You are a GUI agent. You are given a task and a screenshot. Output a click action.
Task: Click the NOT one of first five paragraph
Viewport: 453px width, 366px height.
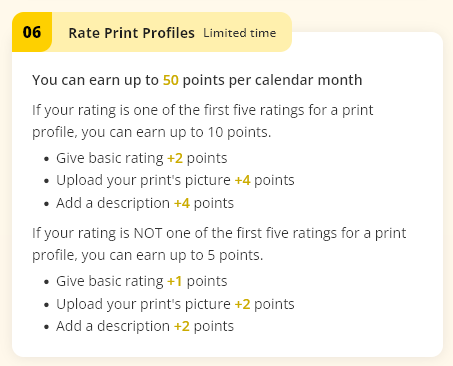(219, 244)
